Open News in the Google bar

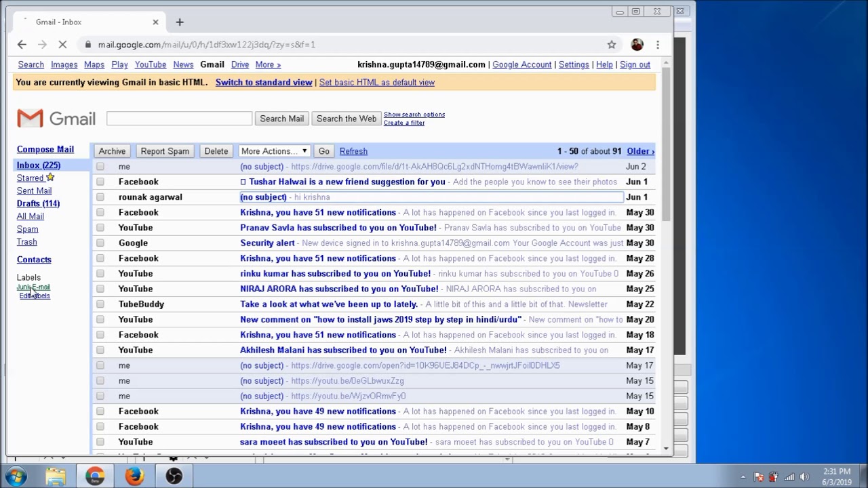tap(183, 64)
